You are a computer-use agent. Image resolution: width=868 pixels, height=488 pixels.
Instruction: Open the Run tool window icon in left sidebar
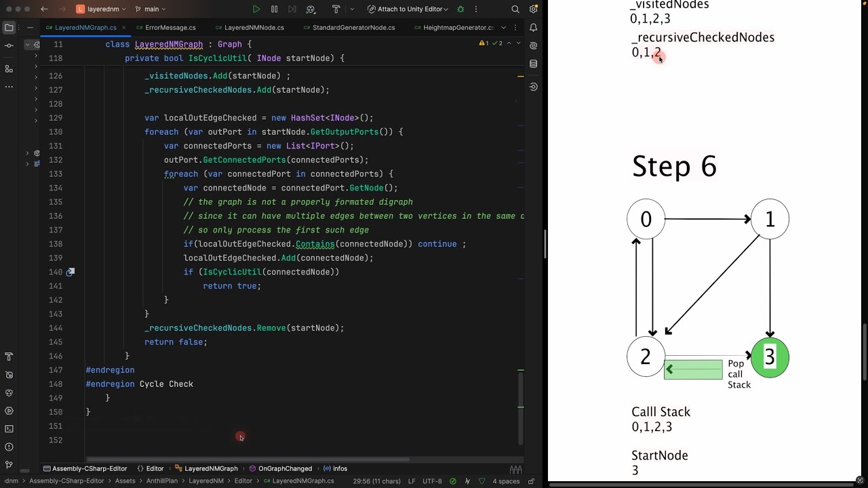(x=9, y=411)
